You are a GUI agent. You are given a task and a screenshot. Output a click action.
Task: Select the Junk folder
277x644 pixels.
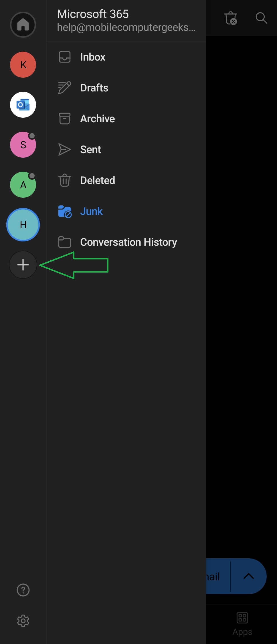pos(91,211)
